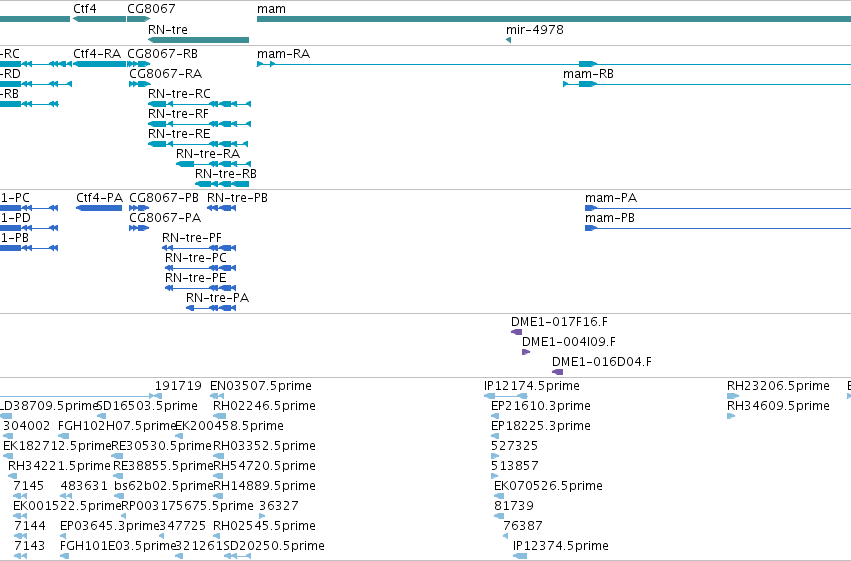Select the RN-tre-PA protein feature

coord(211,308)
